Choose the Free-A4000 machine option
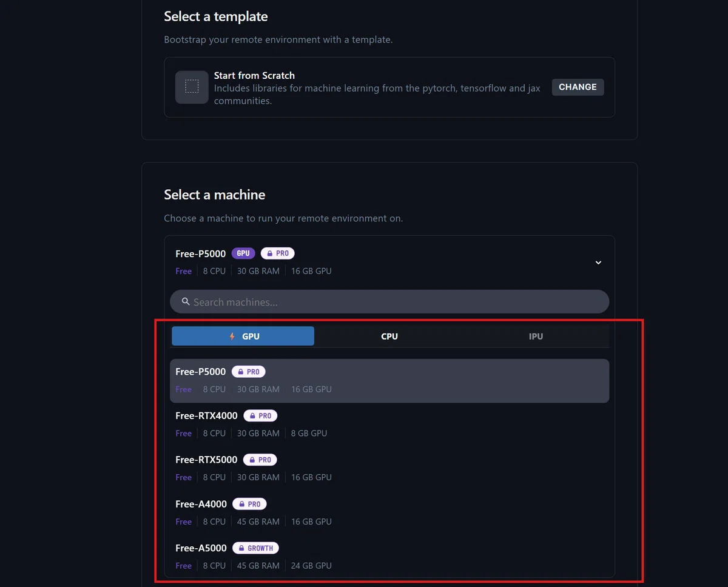The width and height of the screenshot is (728, 587). 389,512
